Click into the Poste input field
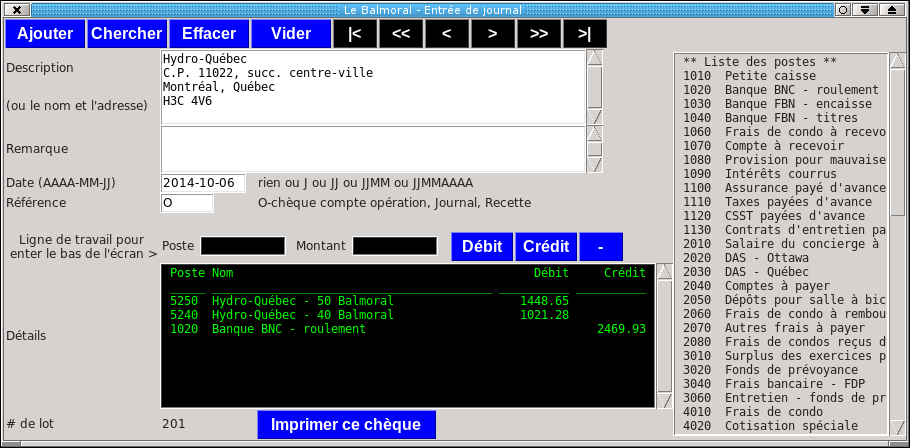 (x=243, y=246)
